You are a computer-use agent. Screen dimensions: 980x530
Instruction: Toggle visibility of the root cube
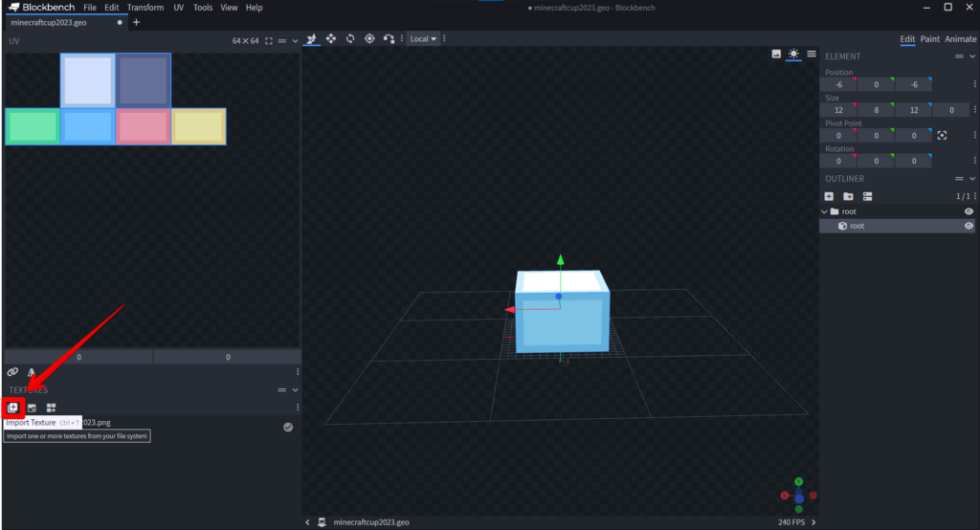coord(969,226)
